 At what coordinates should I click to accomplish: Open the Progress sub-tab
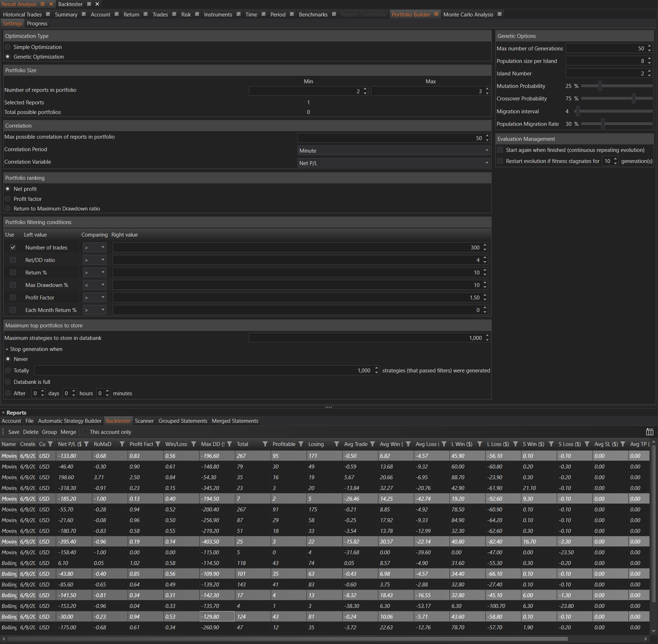tap(37, 24)
